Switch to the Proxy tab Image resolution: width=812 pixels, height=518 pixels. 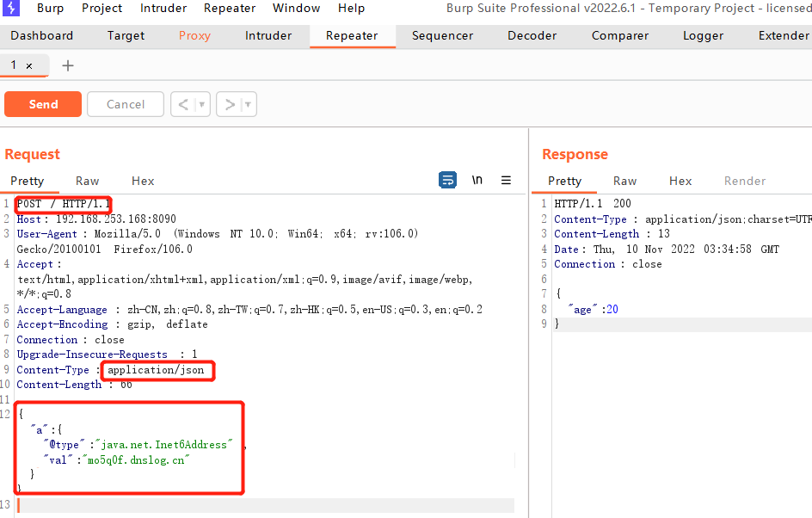click(x=194, y=36)
